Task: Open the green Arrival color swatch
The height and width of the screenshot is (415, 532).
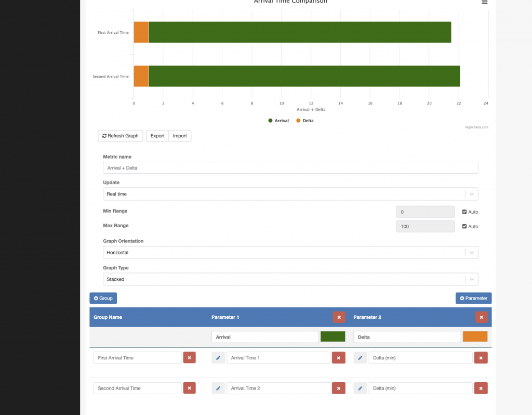Action: pos(333,336)
